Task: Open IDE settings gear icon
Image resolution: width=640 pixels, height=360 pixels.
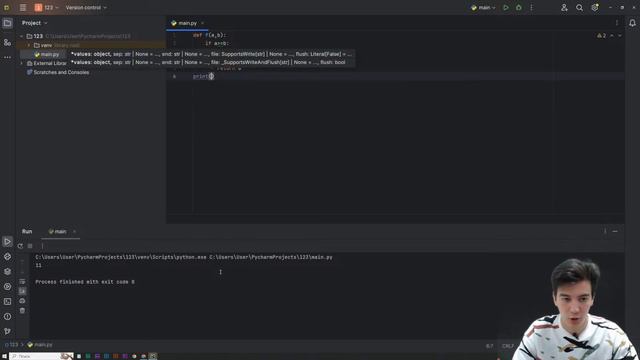Action: point(595,7)
